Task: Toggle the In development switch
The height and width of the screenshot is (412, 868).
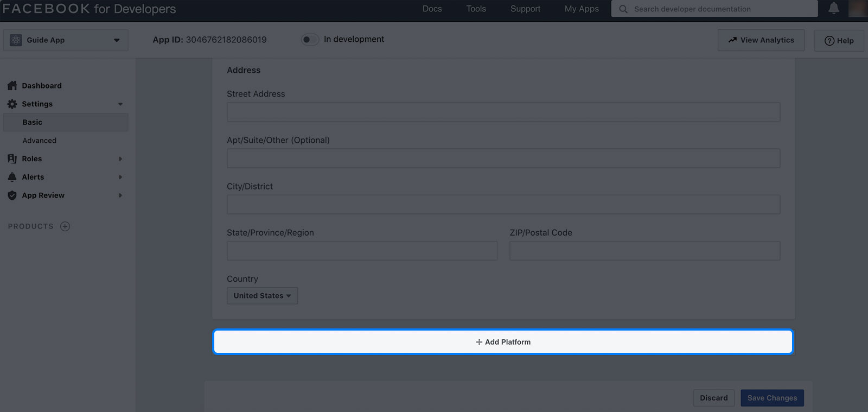Action: coord(310,40)
